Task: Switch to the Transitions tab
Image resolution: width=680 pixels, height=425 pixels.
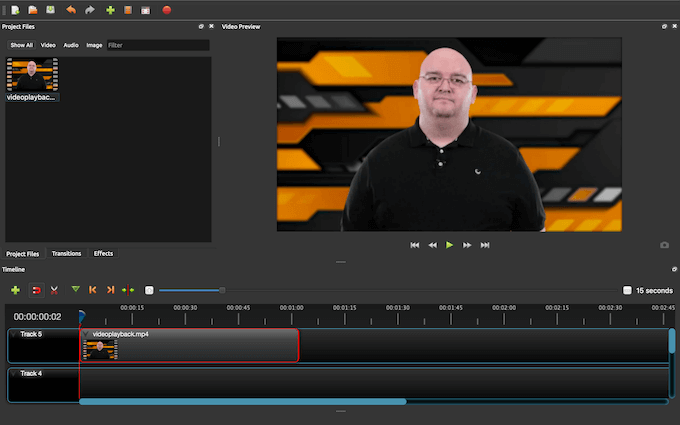Action: click(x=66, y=253)
